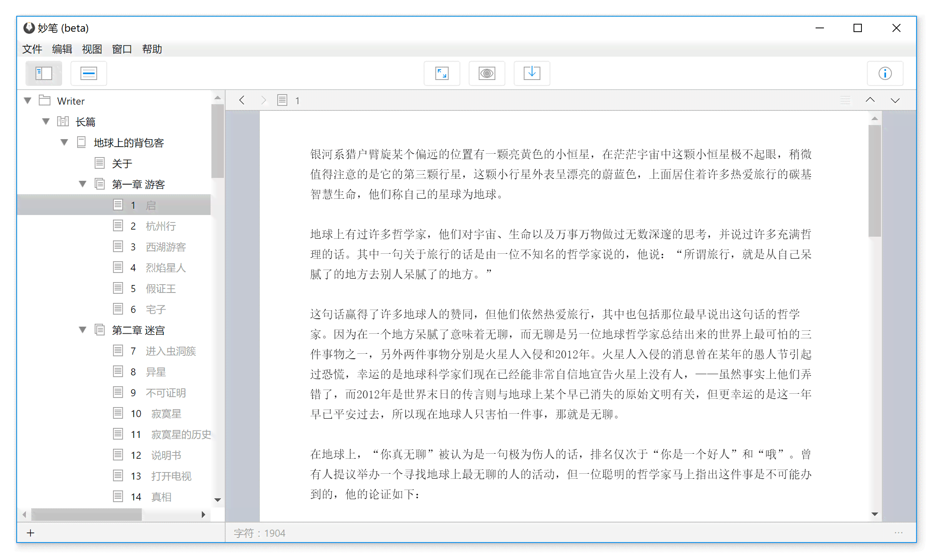Open section 7 进入虫洞簇
This screenshot has width=934, height=560.
pos(114,350)
